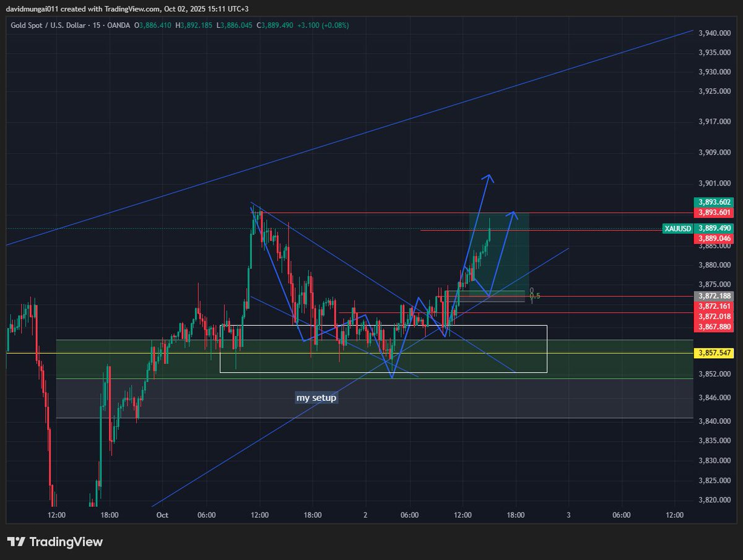
Task: Click the 3,909.000 price axis label
Action: (715, 152)
